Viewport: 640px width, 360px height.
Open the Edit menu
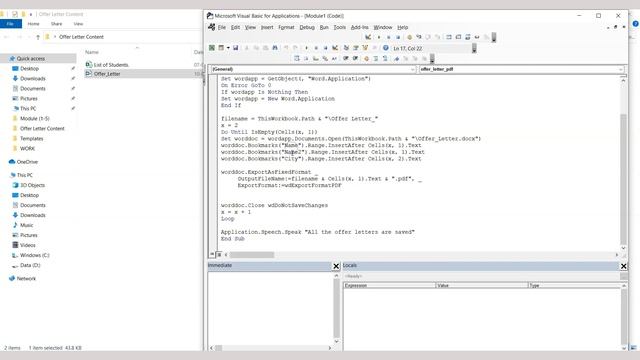[x=236, y=27]
